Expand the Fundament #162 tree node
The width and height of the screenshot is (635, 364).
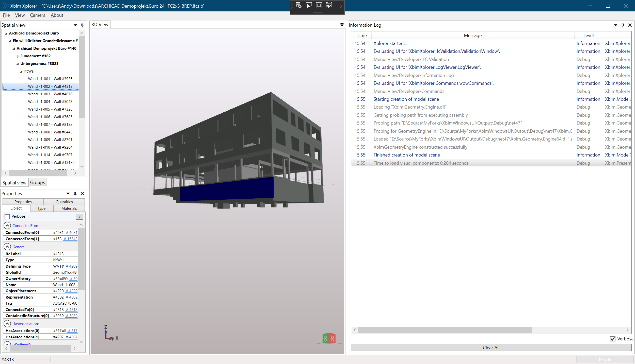coord(18,56)
